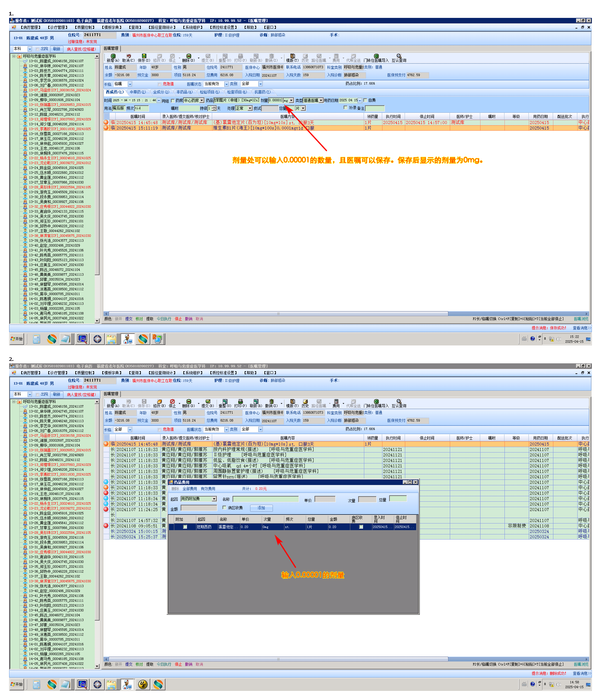Click the Cancel (取消) undo icon in upper window
The image size is (601, 700).
[128, 56]
